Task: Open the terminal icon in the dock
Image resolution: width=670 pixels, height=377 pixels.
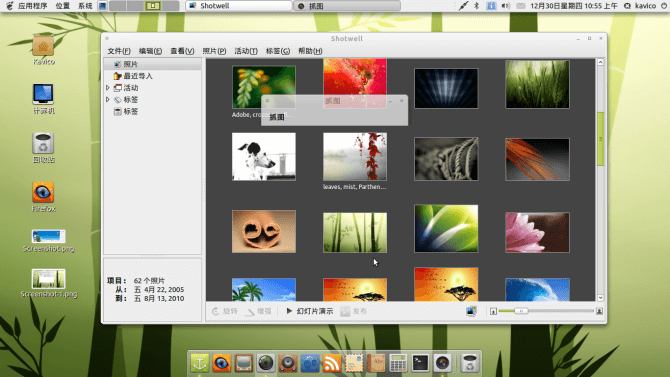Action: [x=420, y=363]
